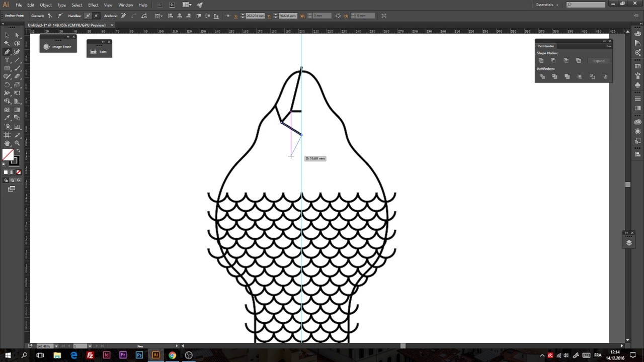Click the Divide icon under Pathfinders
Screen dimensions: 644x362
point(542,77)
